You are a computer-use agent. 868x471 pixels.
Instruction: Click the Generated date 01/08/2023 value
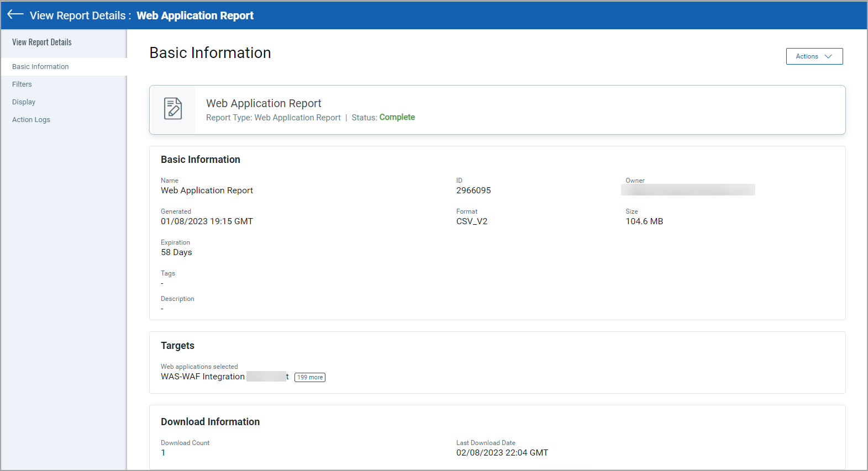click(x=207, y=221)
